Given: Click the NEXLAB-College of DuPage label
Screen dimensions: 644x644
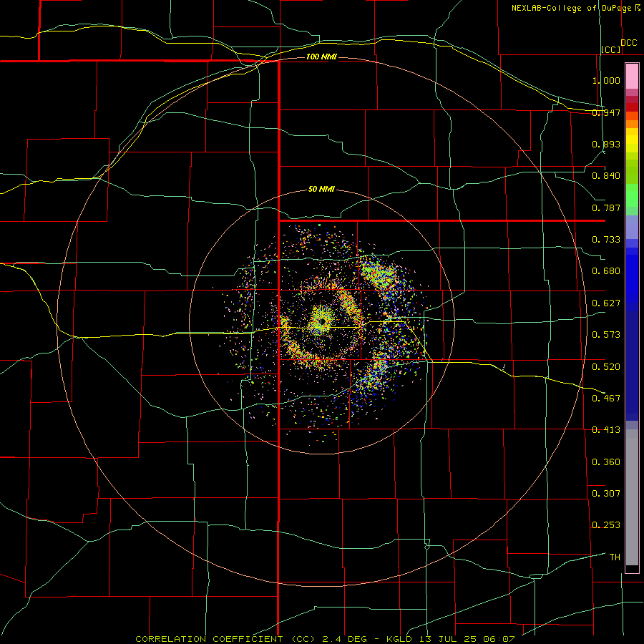Looking at the screenshot, I should coord(571,8).
